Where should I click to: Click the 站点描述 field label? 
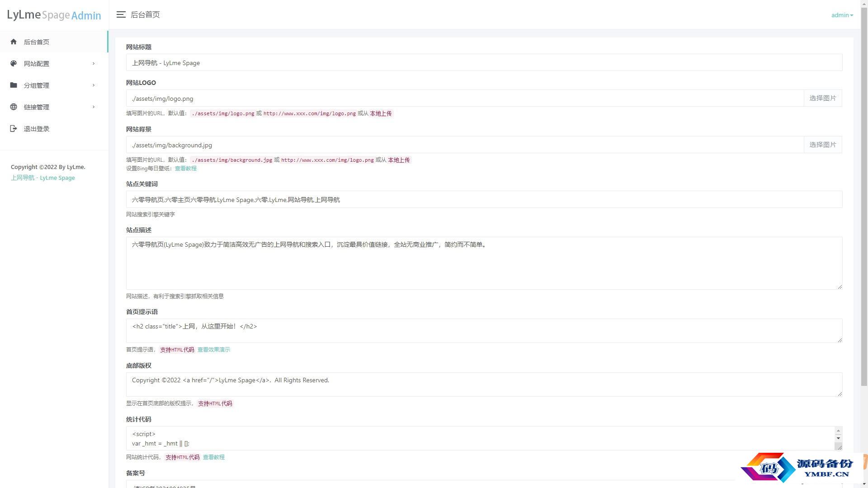click(139, 230)
